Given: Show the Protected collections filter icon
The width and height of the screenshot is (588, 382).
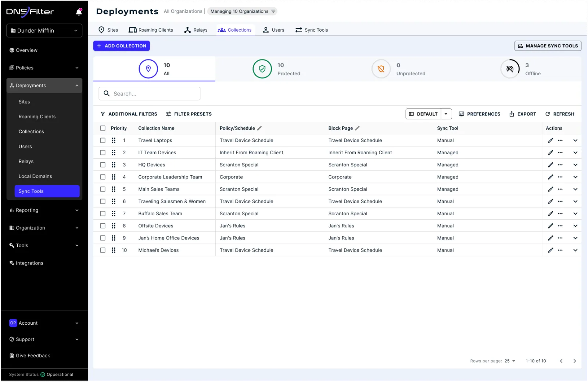Looking at the screenshot, I should pyautogui.click(x=262, y=69).
